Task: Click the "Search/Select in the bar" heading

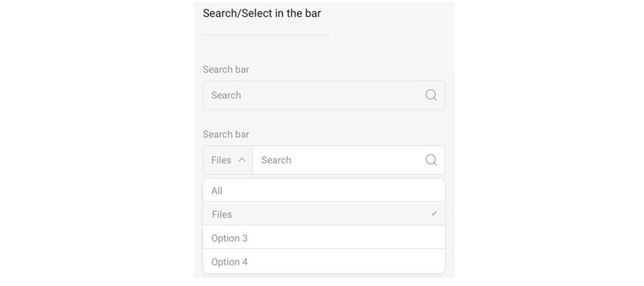Action: pos(261,13)
